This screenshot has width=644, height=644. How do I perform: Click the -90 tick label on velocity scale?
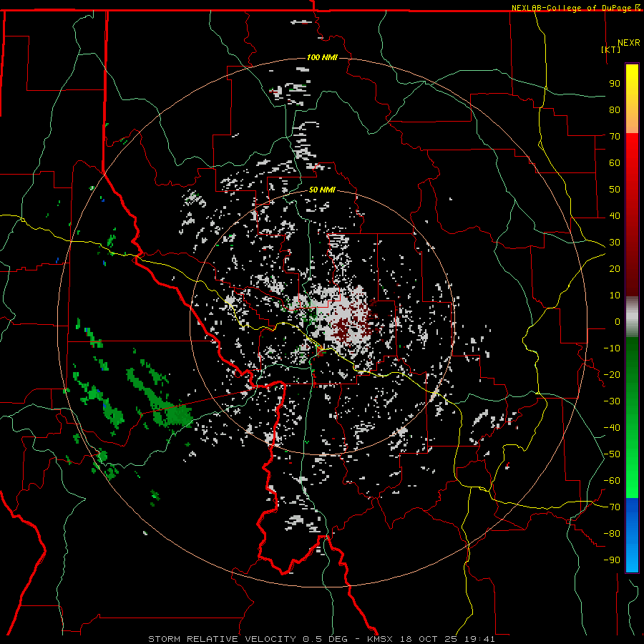click(612, 560)
